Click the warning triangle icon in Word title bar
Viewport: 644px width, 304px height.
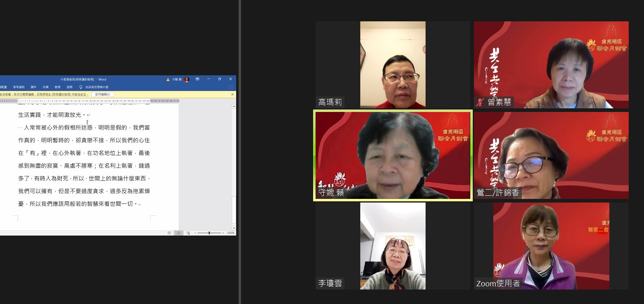click(x=168, y=79)
